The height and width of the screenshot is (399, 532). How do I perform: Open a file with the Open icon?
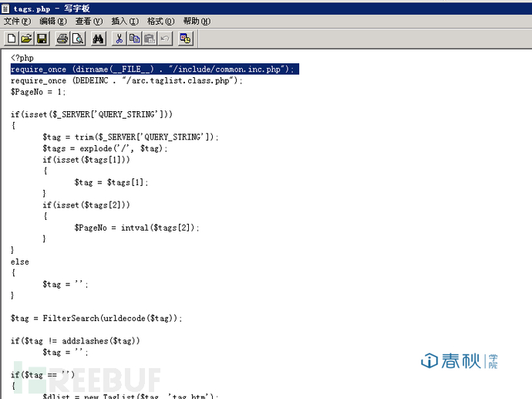point(26,39)
